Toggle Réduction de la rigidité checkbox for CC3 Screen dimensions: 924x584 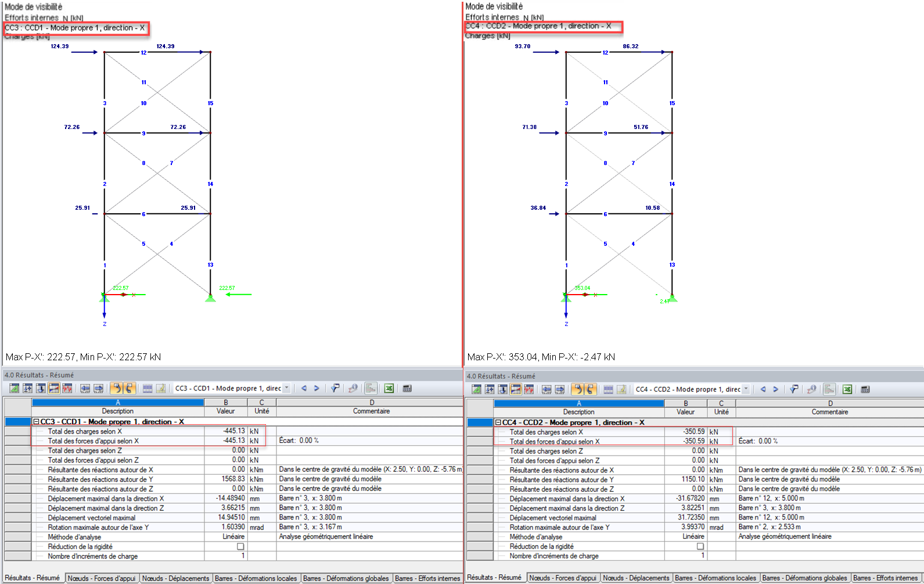point(240,547)
